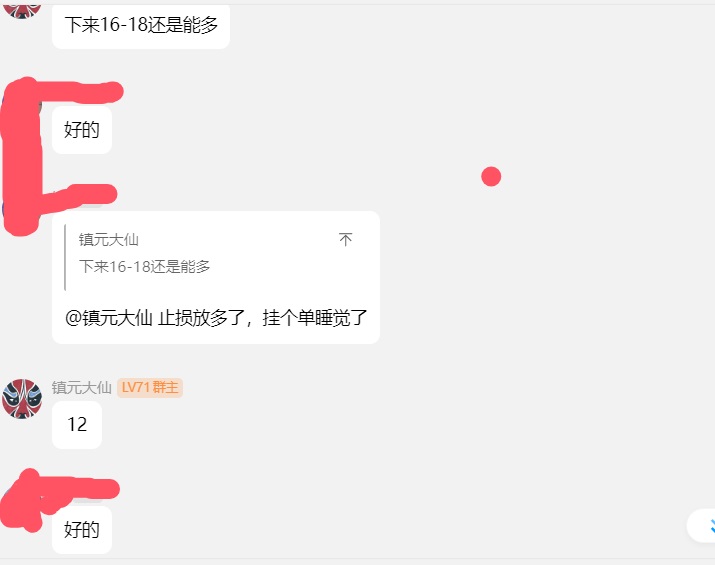Viewport: 715px width, 565px height.
Task: Select the first 好的 message bubble
Action: coord(82,130)
